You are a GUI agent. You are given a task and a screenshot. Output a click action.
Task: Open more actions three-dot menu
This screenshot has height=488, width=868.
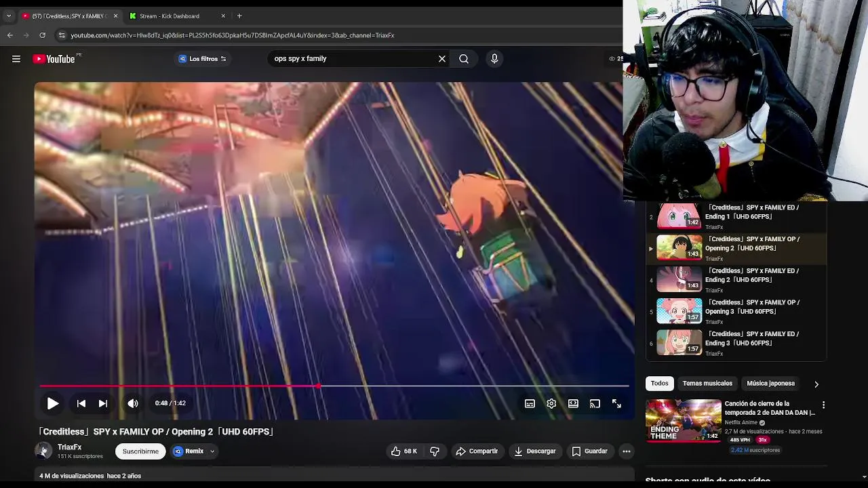[x=627, y=451]
